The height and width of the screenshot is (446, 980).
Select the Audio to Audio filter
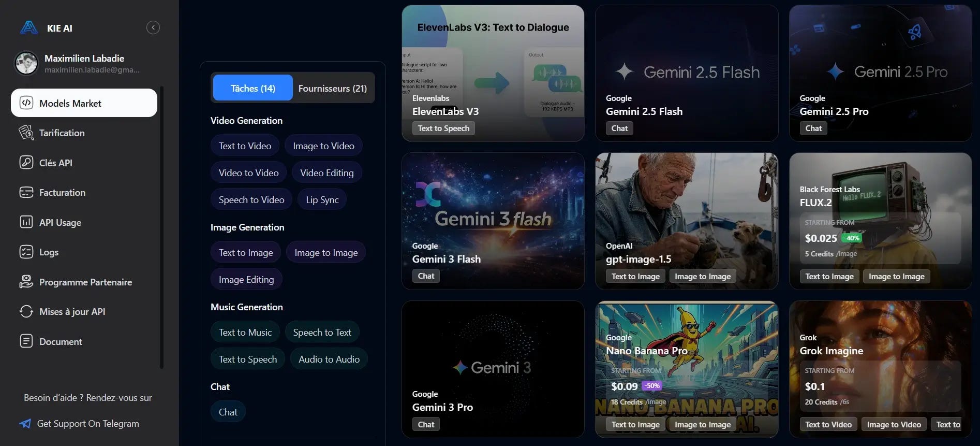coord(329,359)
